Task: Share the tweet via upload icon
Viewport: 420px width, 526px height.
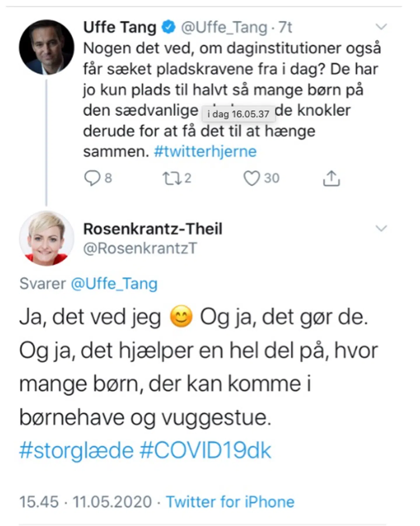Action: [331, 178]
